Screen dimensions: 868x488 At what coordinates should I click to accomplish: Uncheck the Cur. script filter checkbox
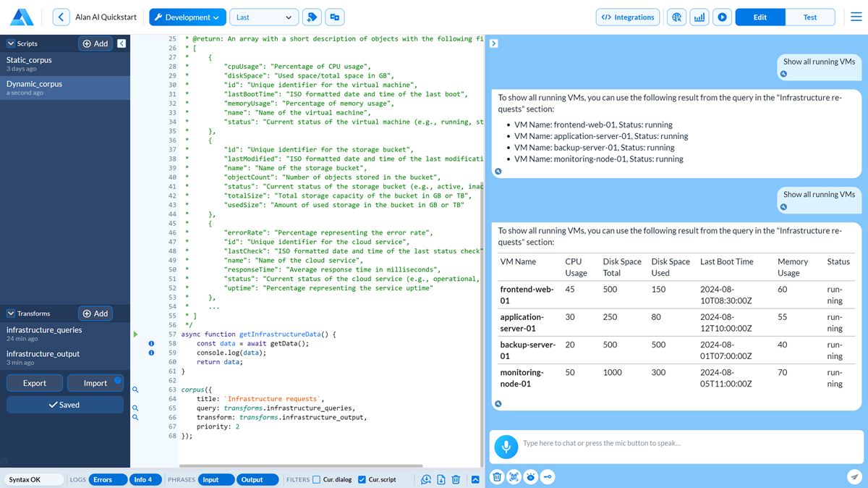click(362, 479)
